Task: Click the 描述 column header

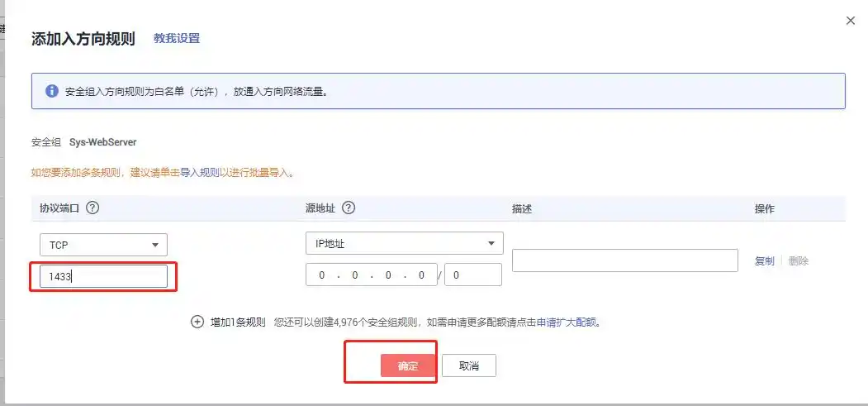Action: point(522,209)
